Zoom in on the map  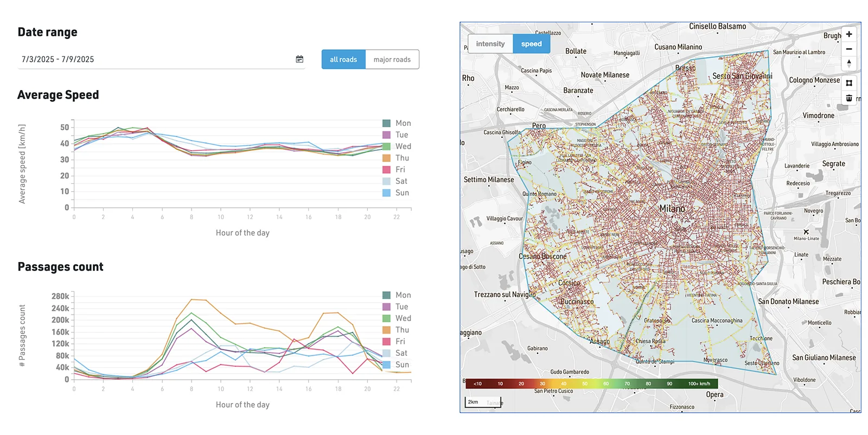tap(849, 34)
